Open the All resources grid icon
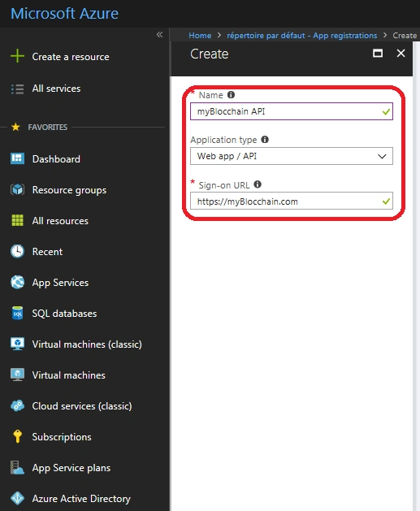The width and height of the screenshot is (420, 511). point(17,220)
